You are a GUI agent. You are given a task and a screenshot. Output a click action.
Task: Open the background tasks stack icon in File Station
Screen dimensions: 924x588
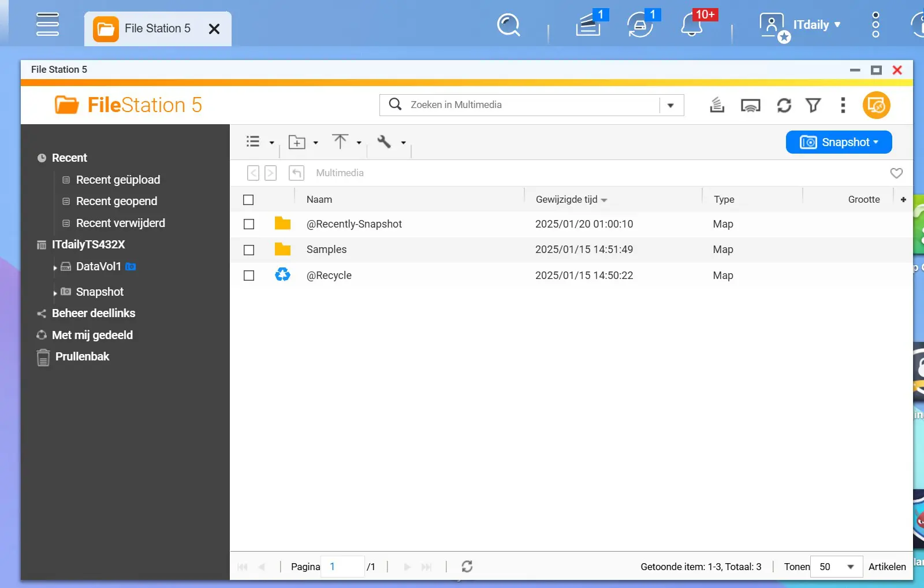(717, 105)
